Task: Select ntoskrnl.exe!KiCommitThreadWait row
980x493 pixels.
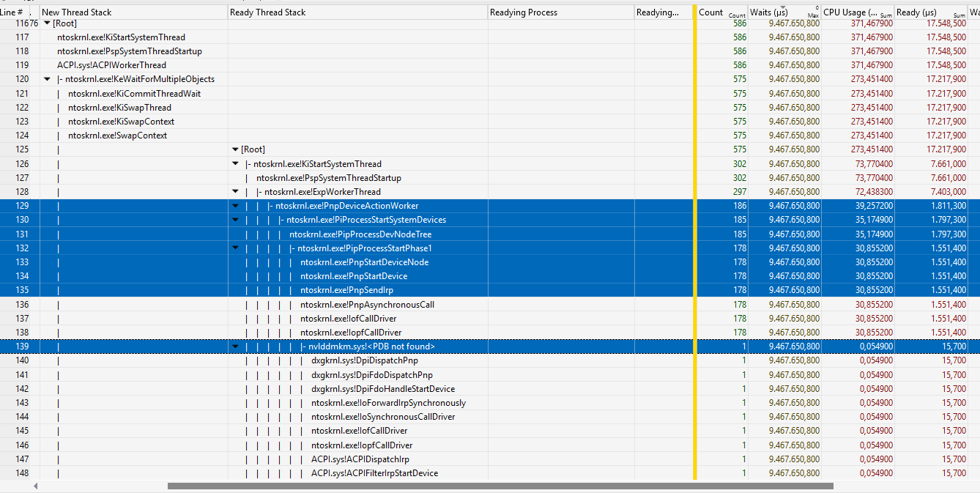Action: (x=134, y=94)
